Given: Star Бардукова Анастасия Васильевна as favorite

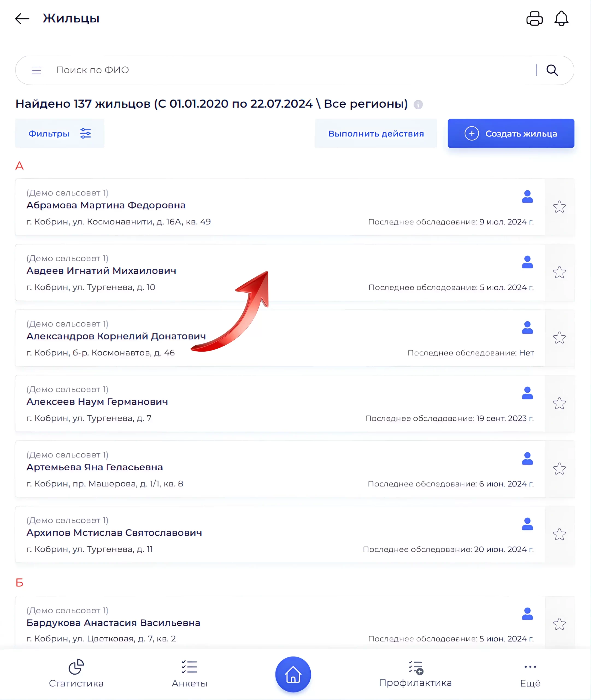Looking at the screenshot, I should pyautogui.click(x=559, y=624).
